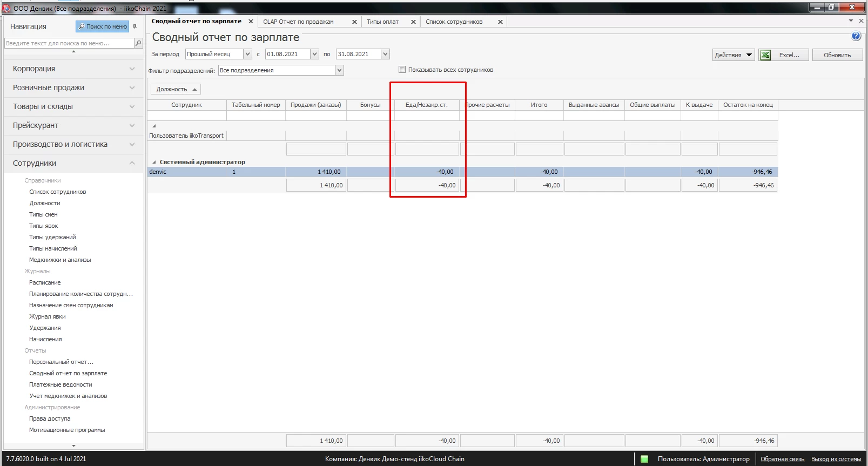868x466 pixels.
Task: Open Журнал явки in the navigation menu
Action: pos(48,316)
